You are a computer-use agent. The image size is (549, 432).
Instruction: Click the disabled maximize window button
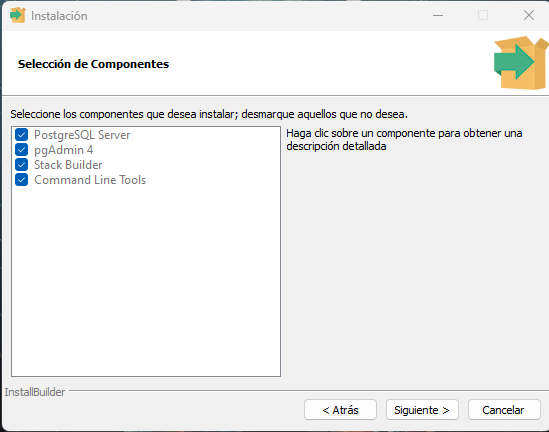pyautogui.click(x=483, y=15)
